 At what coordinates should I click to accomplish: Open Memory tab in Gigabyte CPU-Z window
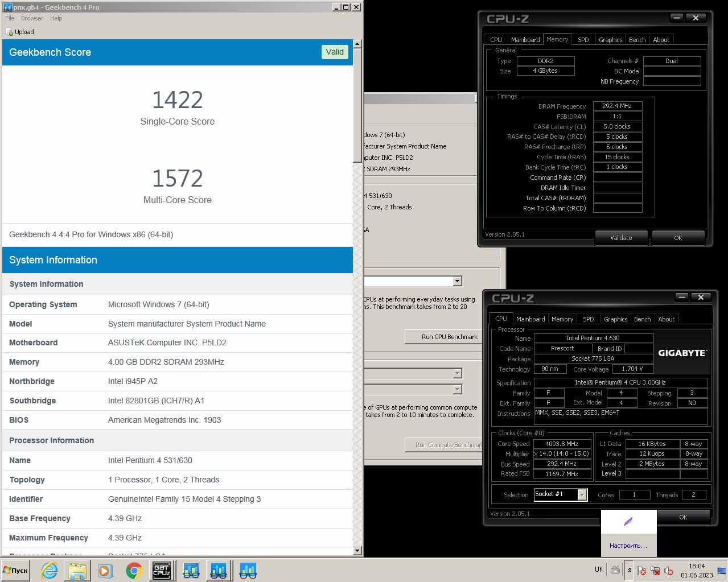562,319
